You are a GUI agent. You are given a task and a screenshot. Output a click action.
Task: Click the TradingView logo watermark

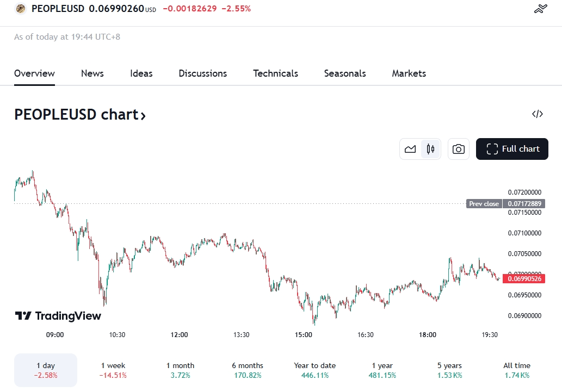tap(58, 316)
